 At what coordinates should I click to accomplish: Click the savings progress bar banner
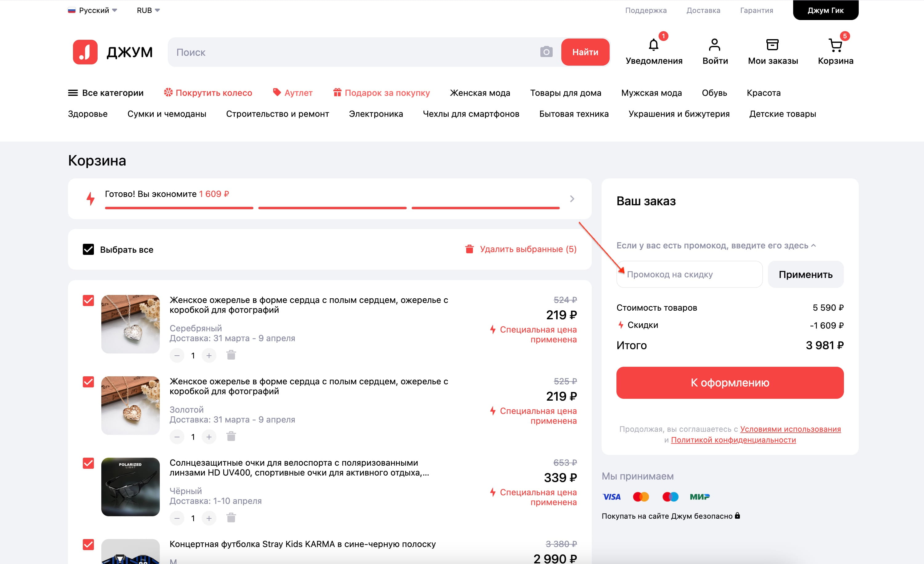click(x=330, y=199)
